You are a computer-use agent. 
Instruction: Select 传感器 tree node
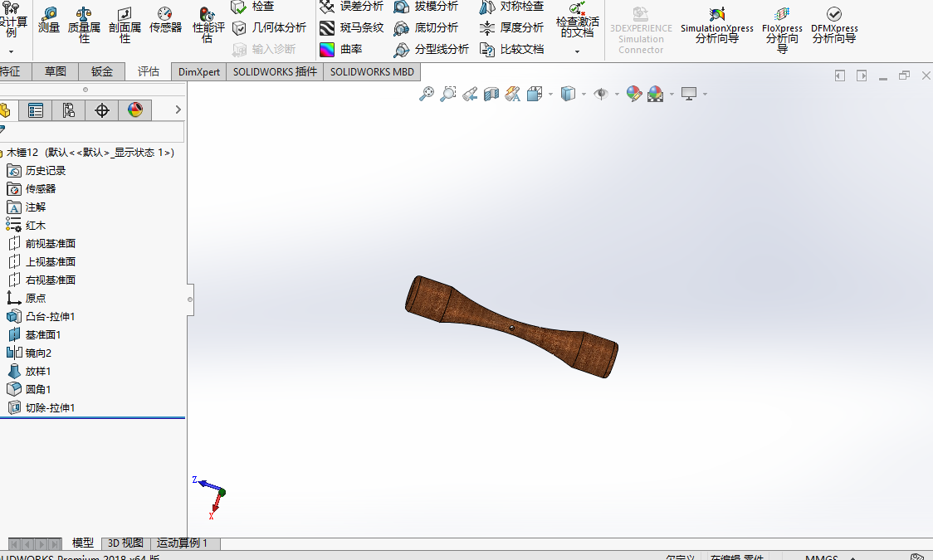(32, 189)
